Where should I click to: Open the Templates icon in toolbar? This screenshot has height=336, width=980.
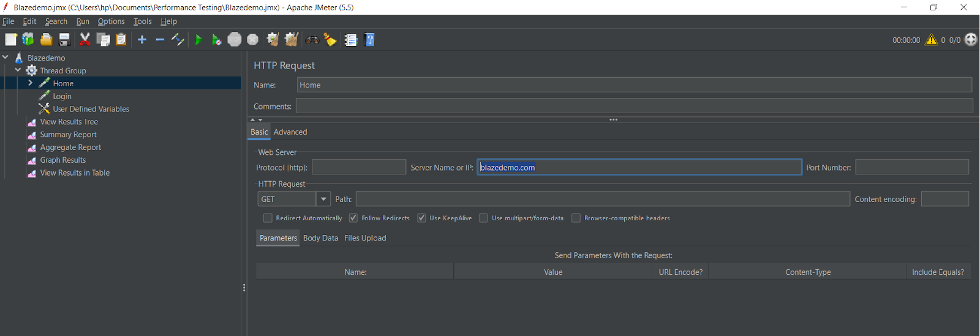[28, 40]
